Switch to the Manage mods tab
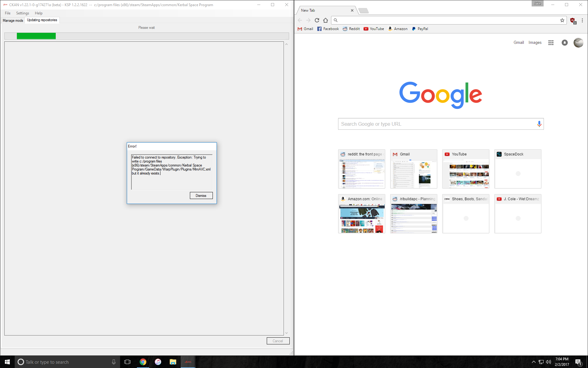 coord(13,21)
